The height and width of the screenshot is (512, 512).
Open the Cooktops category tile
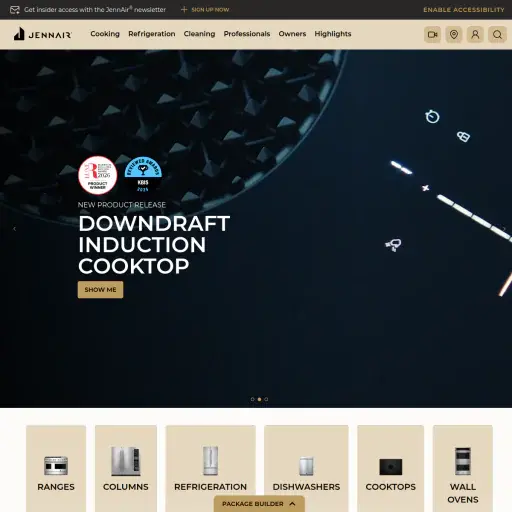coord(390,468)
